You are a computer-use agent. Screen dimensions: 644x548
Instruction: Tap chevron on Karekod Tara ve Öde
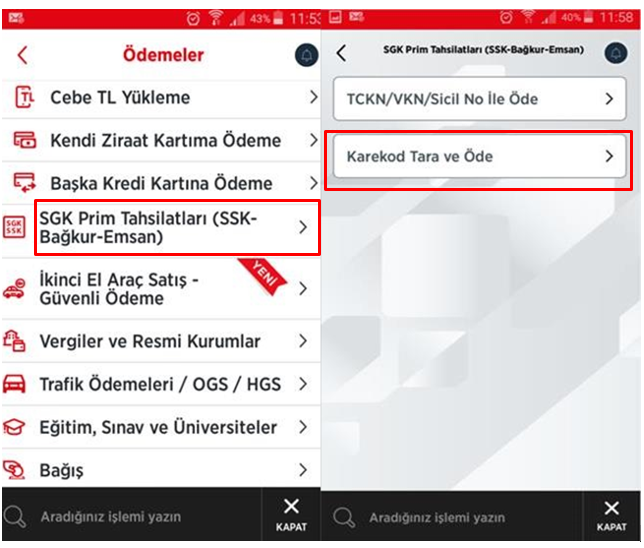point(610,156)
